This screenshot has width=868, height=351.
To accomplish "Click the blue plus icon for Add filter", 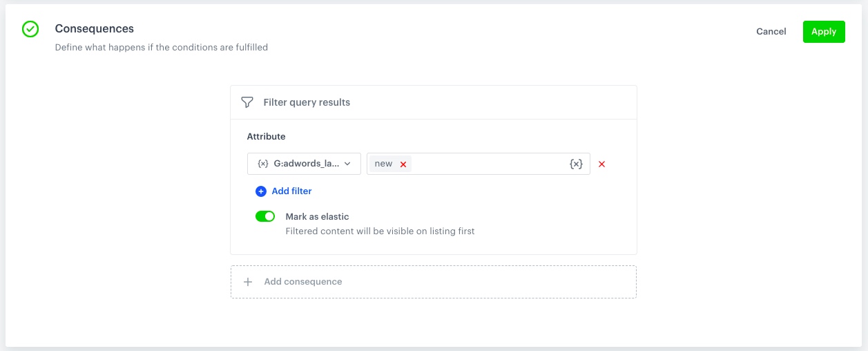I will click(x=261, y=191).
